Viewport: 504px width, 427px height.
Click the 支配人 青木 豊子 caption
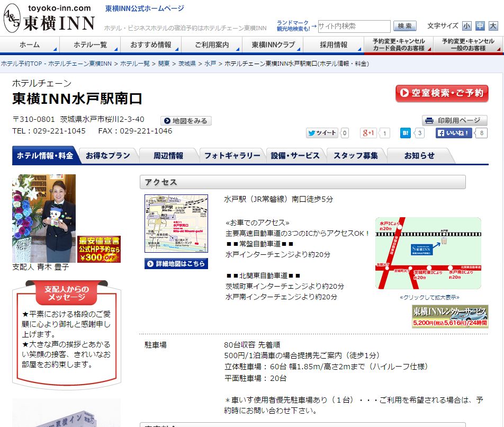40,267
